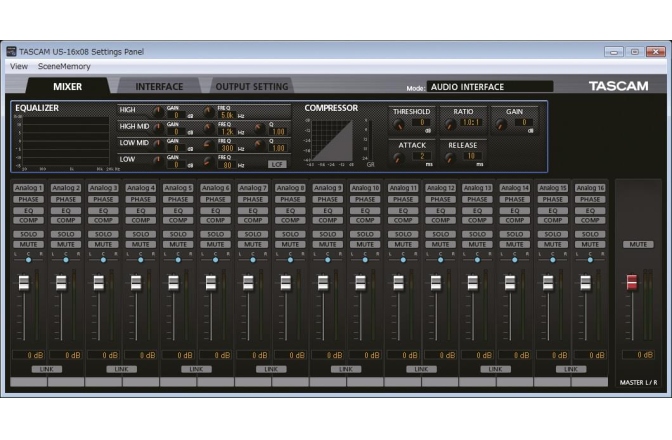Enable EQ on Analog 12 channel

click(441, 211)
